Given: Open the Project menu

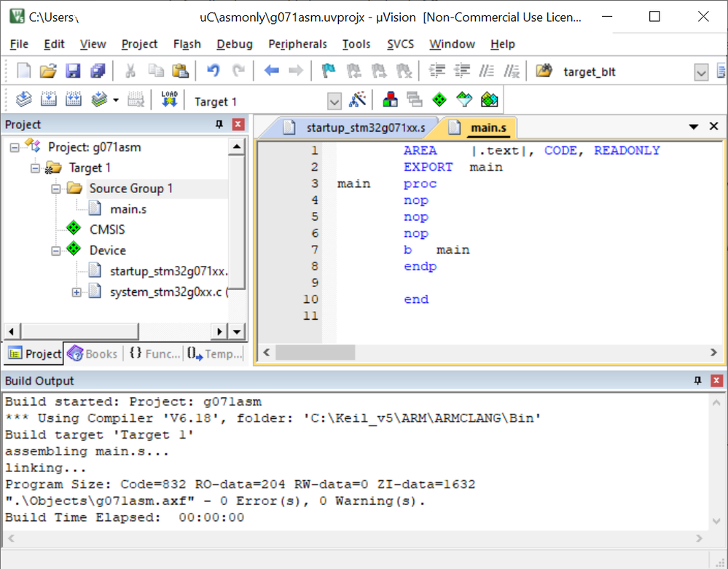Looking at the screenshot, I should tap(139, 44).
